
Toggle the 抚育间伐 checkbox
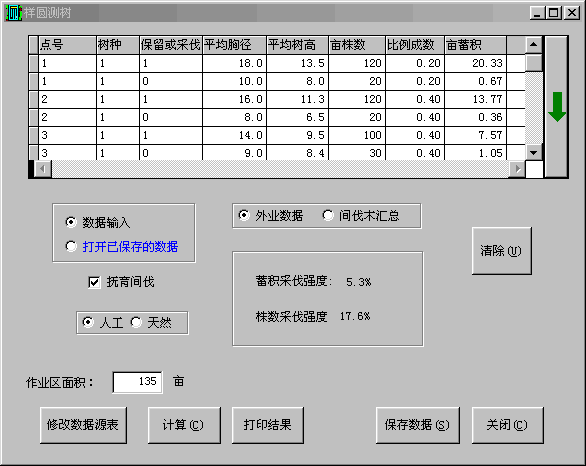click(94, 282)
